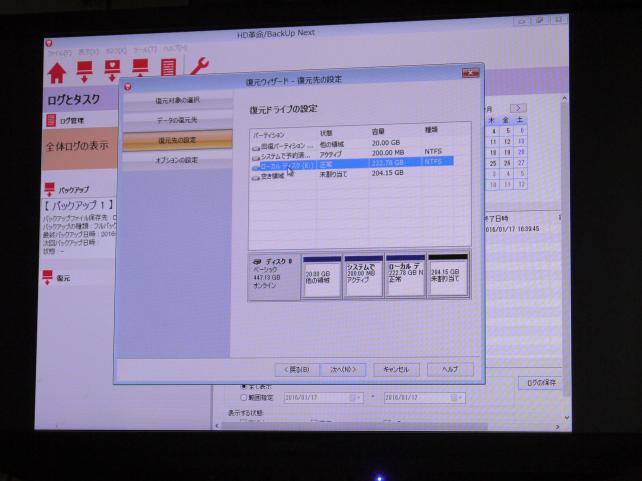Open the 表示 menu

click(89, 52)
